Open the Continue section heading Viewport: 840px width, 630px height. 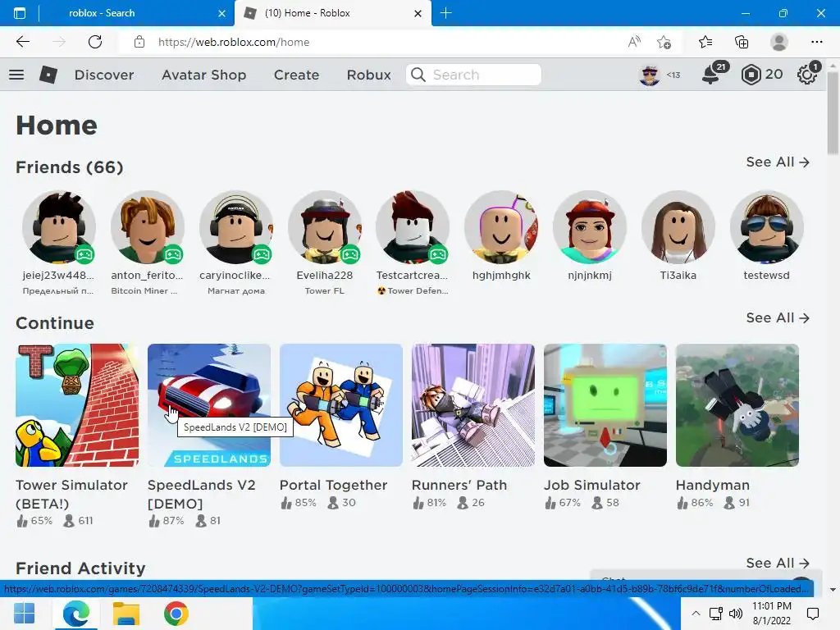click(x=55, y=323)
